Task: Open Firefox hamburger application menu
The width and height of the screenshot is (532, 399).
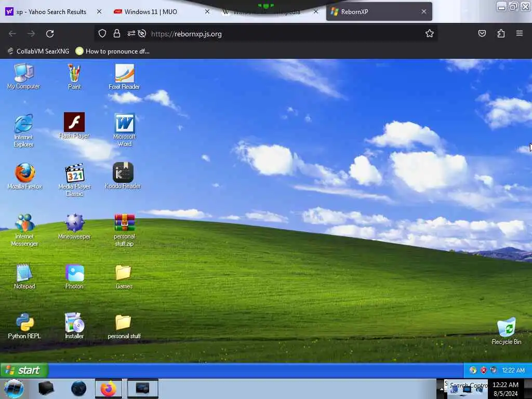Action: tap(519, 34)
